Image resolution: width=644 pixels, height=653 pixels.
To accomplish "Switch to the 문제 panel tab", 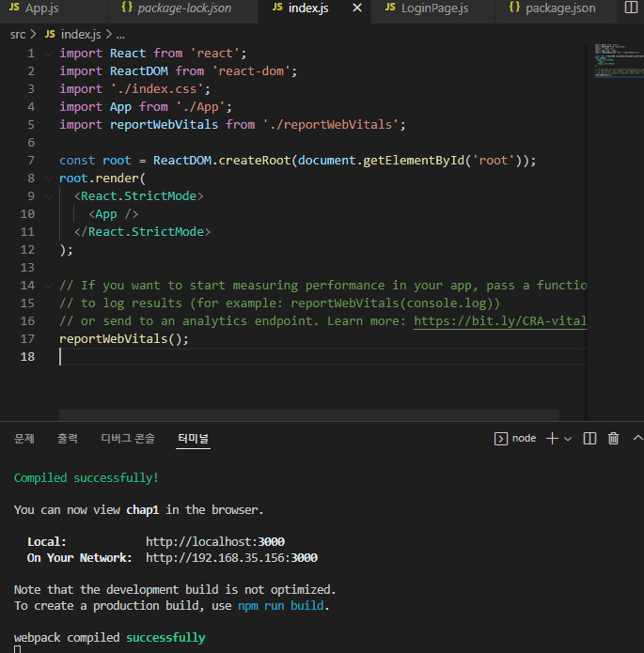I will tap(24, 438).
